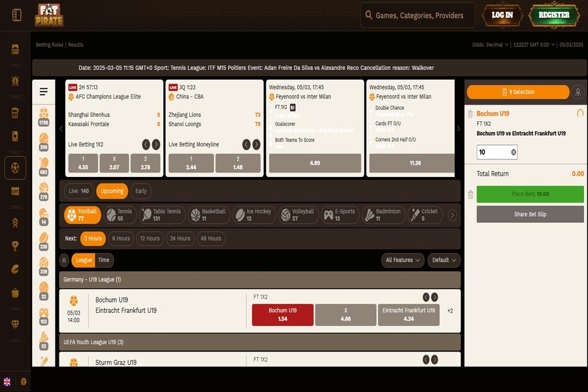588x392 pixels.
Task: Change language via the UK flag icon
Action: pyautogui.click(x=7, y=380)
